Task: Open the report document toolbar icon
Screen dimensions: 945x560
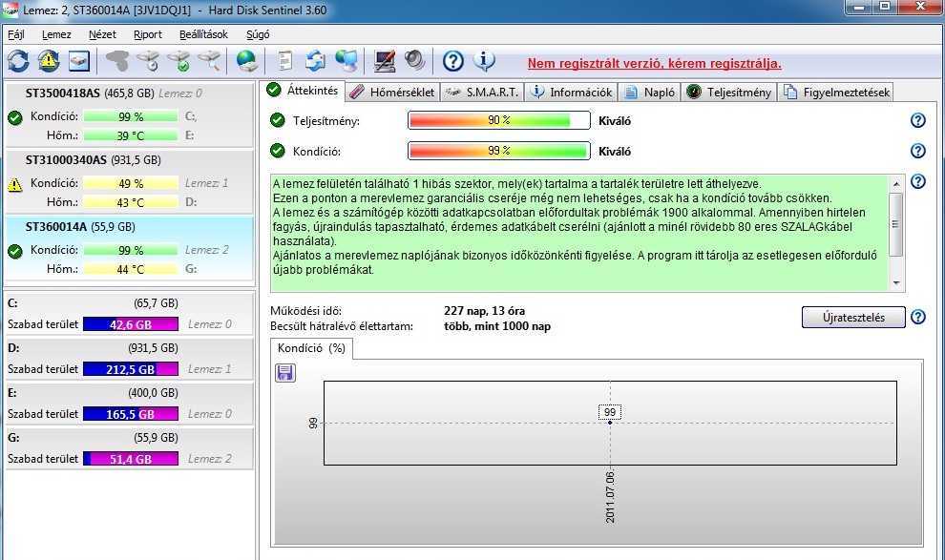Action: point(285,61)
